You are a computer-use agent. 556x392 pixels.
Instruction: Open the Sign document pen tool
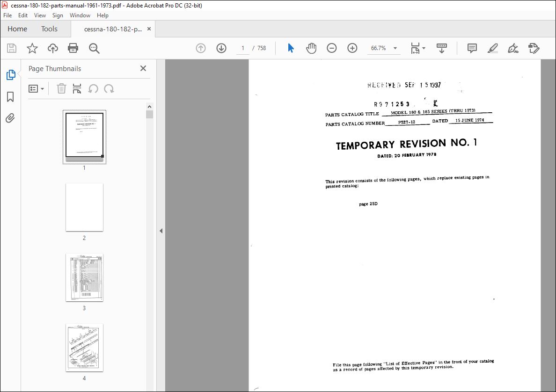click(513, 48)
